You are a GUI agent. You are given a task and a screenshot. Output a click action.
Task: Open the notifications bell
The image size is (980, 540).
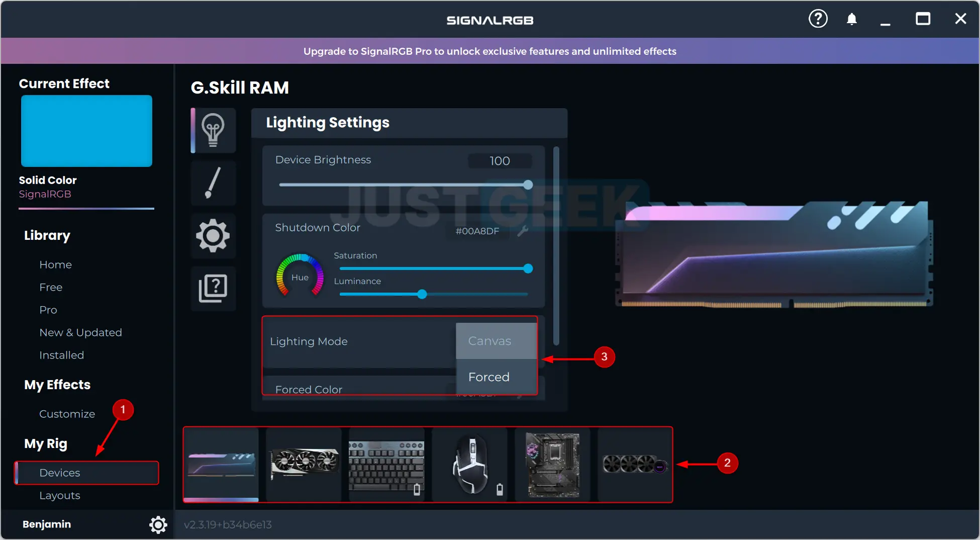(x=851, y=20)
